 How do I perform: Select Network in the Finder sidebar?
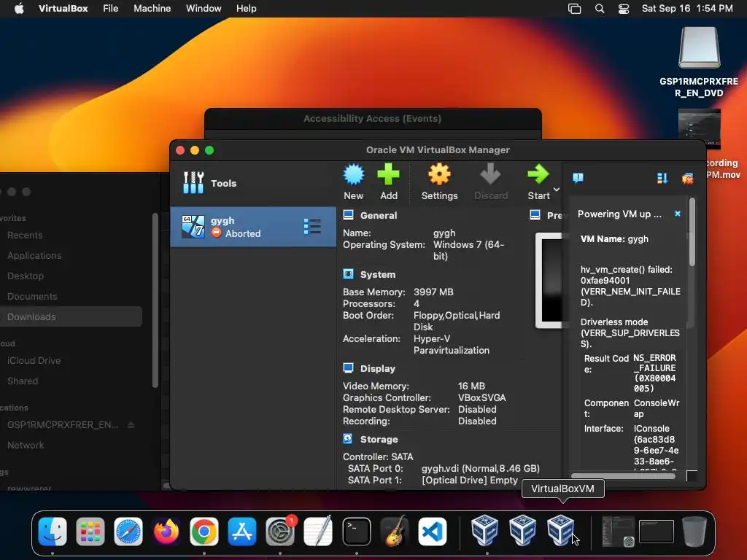click(x=26, y=445)
